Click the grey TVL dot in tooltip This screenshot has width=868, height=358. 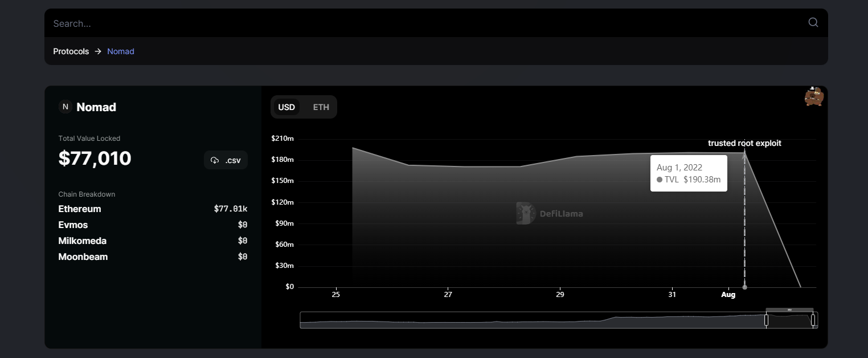(x=660, y=180)
